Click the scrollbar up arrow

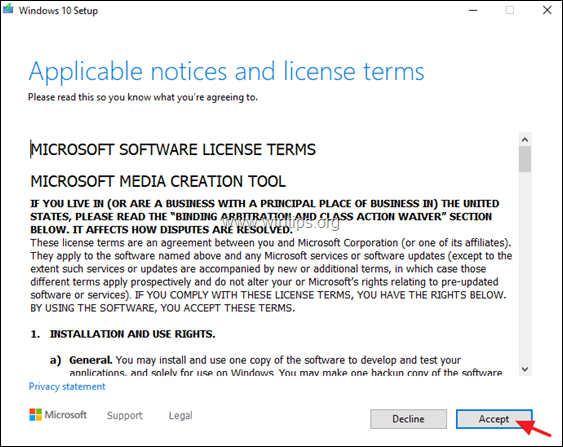tap(525, 139)
